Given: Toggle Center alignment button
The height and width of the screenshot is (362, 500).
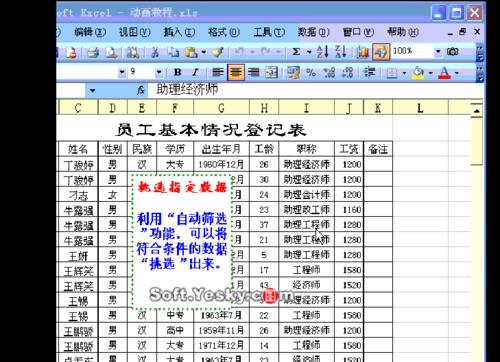Looking at the screenshot, I should coord(236,72).
